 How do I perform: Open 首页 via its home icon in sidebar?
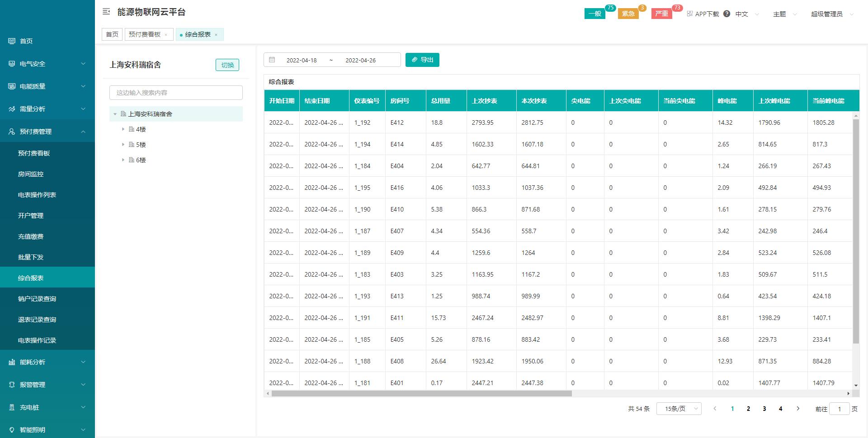[11, 41]
